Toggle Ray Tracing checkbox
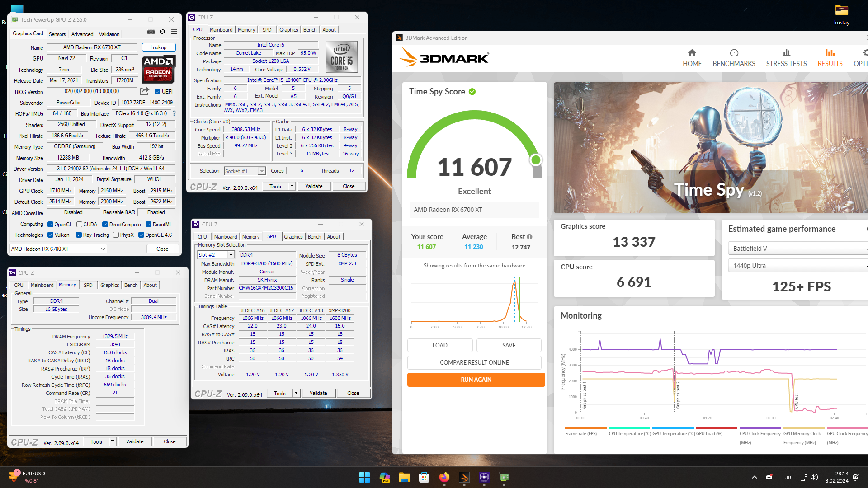 coord(79,235)
